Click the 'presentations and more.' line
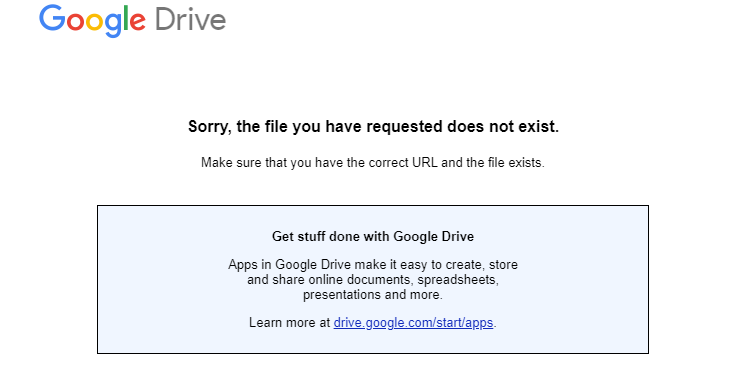 373,295
